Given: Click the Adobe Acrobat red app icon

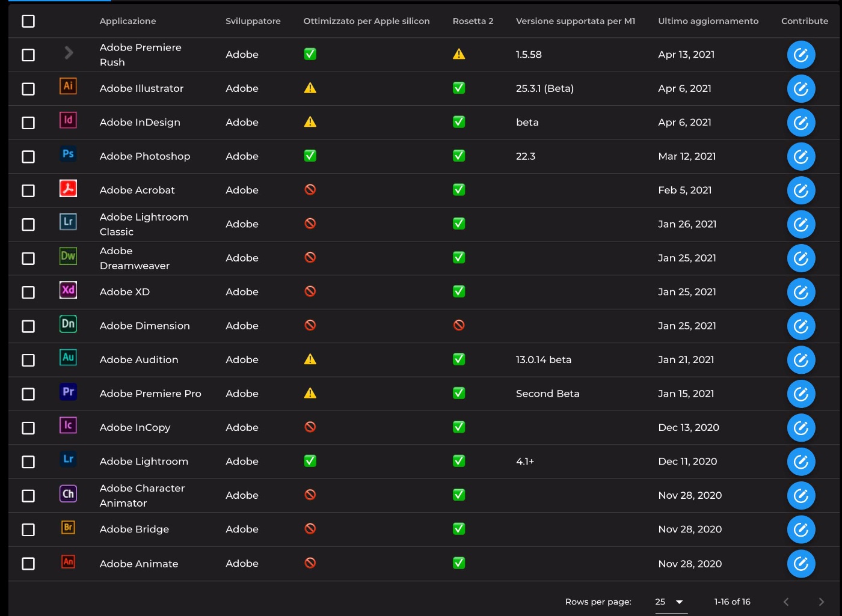Looking at the screenshot, I should 68,188.
